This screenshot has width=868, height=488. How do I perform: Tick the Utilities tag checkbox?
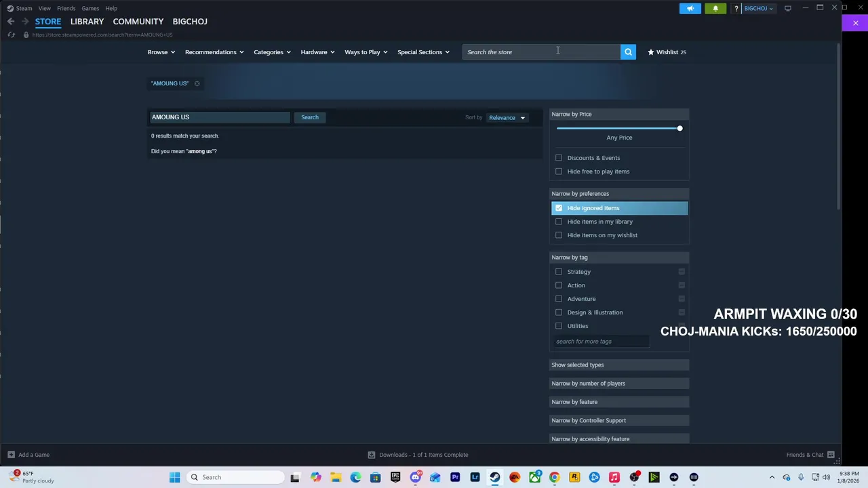pos(559,326)
